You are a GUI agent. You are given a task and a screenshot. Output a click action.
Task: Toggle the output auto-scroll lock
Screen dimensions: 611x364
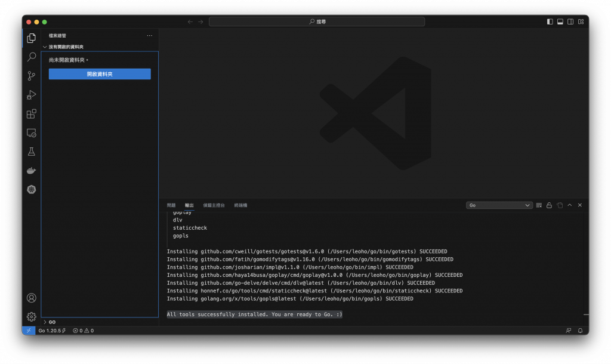pyautogui.click(x=549, y=205)
